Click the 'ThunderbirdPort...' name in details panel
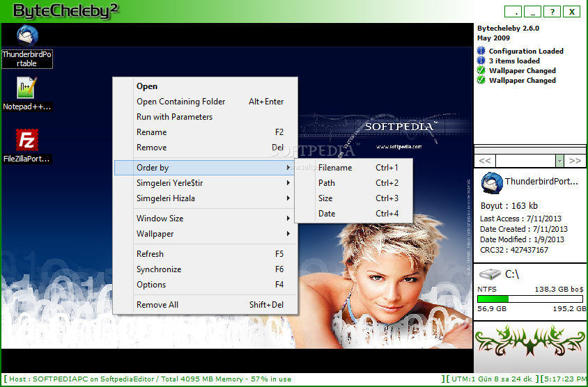The height and width of the screenshot is (387, 588). (x=541, y=182)
